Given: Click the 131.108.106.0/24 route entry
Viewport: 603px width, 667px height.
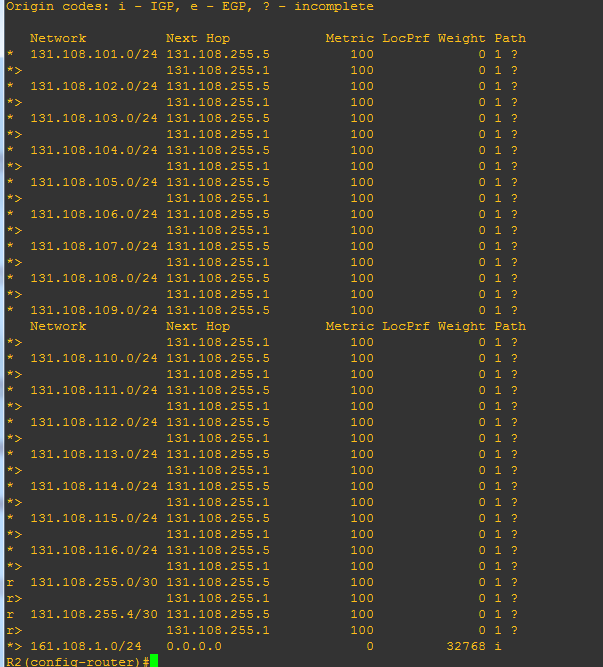Looking at the screenshot, I should [94, 214].
